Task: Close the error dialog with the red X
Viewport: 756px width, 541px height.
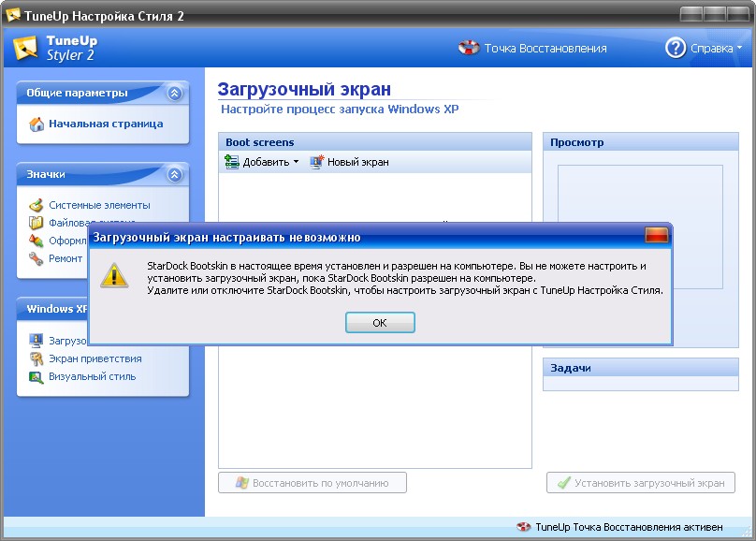Action: (x=658, y=237)
